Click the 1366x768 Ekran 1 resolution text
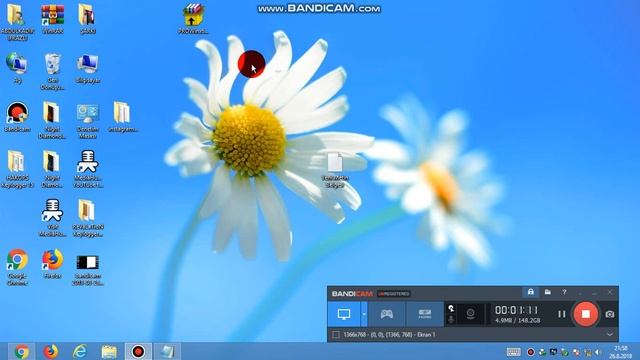640x360 pixels. pyautogui.click(x=389, y=335)
